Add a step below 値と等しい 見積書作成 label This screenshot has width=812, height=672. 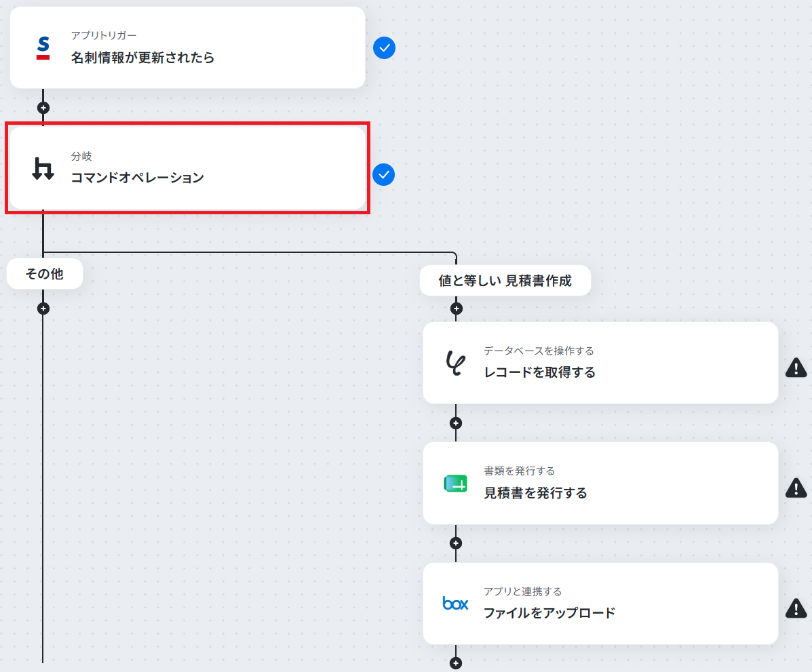click(x=457, y=309)
